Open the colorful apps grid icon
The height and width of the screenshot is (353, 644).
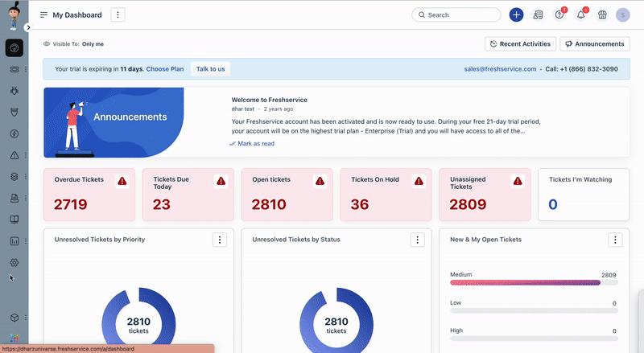click(14, 338)
